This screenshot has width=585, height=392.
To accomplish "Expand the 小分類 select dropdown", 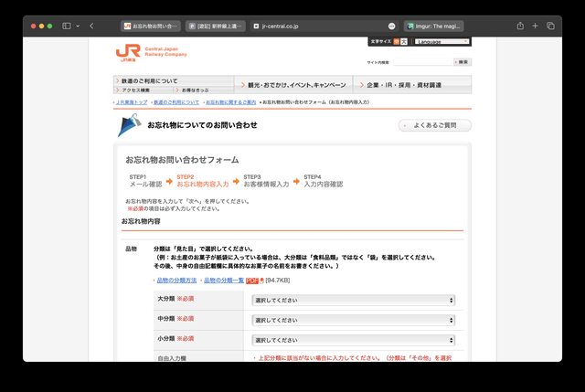I will (x=354, y=340).
